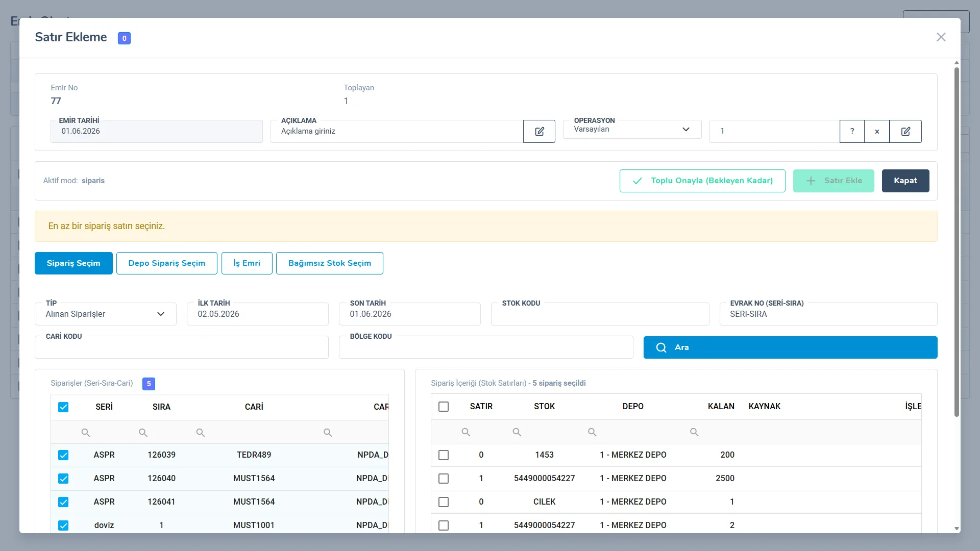The height and width of the screenshot is (551, 980).
Task: Switch to Depo Sipariş Seçim tab
Action: pyautogui.click(x=167, y=263)
